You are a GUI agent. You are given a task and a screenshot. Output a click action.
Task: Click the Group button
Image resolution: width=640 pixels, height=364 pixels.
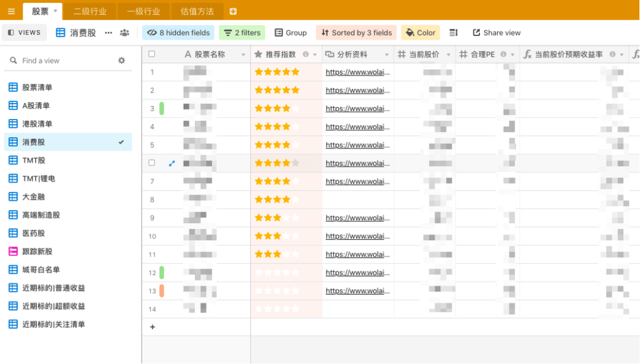[290, 33]
